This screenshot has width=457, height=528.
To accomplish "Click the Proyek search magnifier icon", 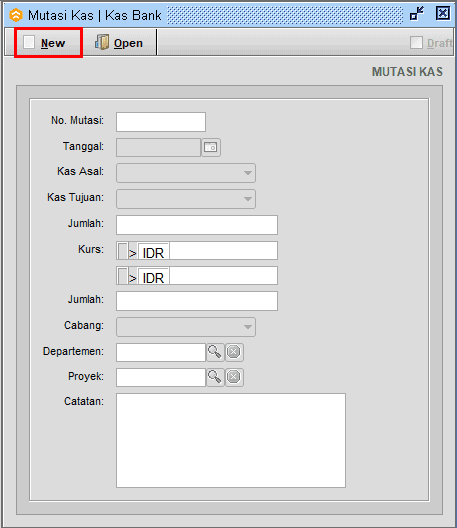I will 215,377.
